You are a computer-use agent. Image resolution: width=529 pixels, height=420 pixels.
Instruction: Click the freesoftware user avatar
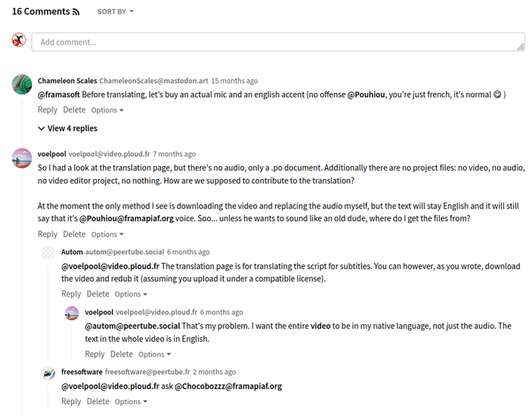pos(48,373)
